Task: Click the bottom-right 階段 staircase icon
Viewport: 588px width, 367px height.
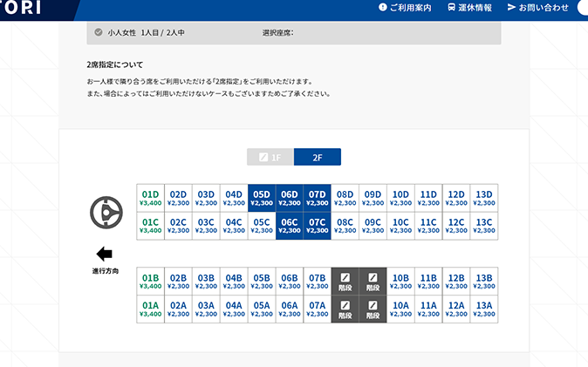Action: (x=373, y=309)
